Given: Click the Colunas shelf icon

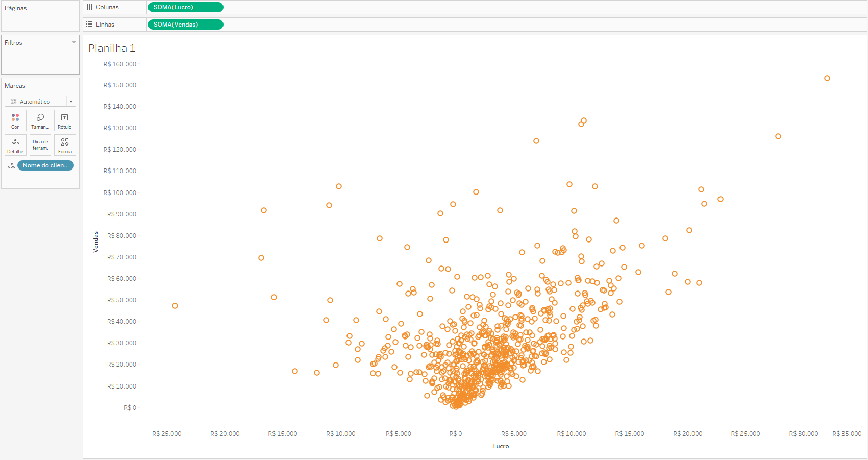Looking at the screenshot, I should point(89,7).
